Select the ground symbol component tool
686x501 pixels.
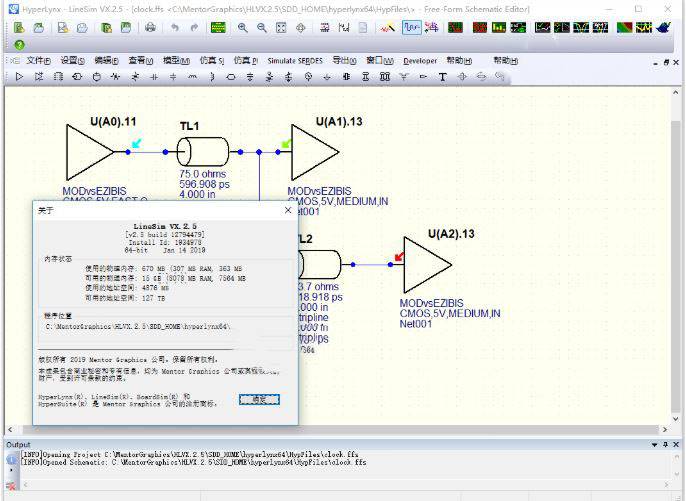[x=327, y=77]
